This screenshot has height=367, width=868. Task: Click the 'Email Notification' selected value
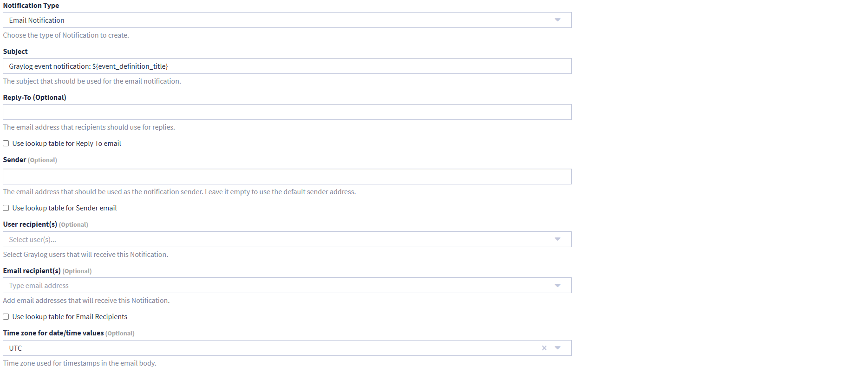[37, 20]
